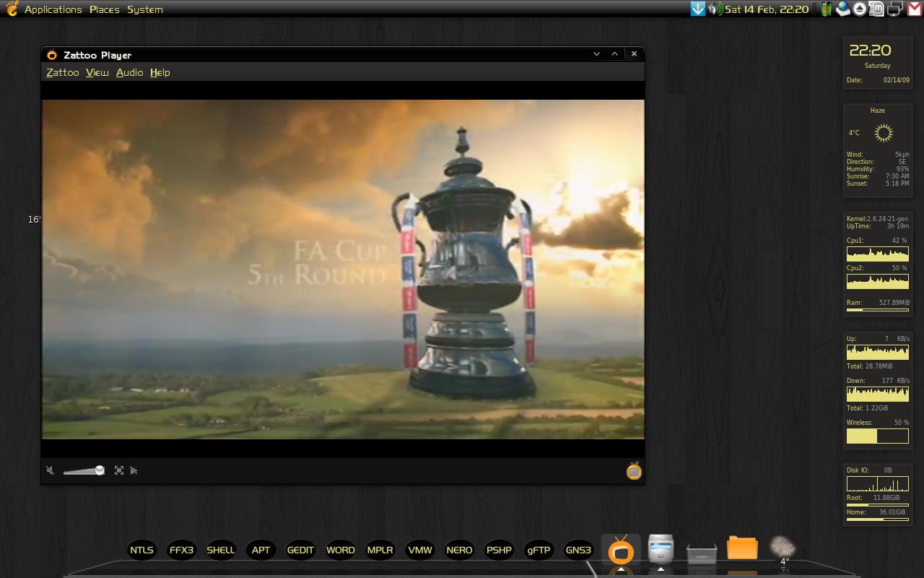
Task: Open the sound volume tray applet
Action: pyautogui.click(x=715, y=9)
